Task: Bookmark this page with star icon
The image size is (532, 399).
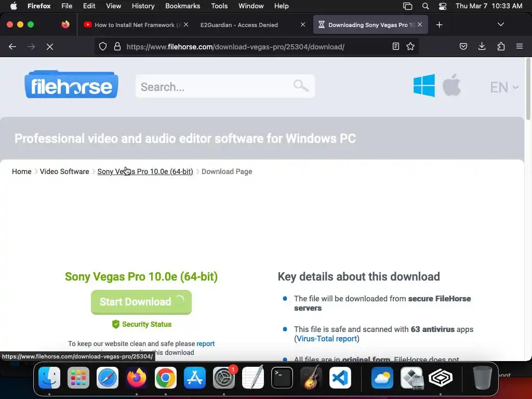Action: point(410,46)
